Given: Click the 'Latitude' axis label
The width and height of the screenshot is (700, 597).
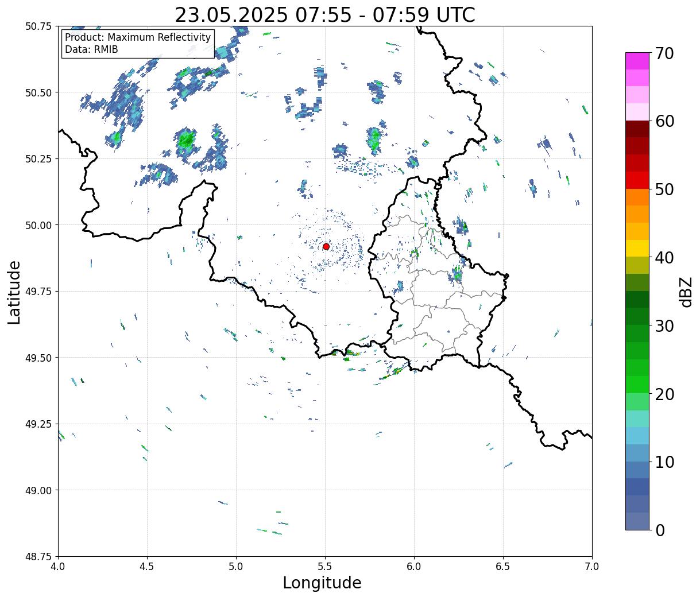Looking at the screenshot, I should pyautogui.click(x=14, y=292).
